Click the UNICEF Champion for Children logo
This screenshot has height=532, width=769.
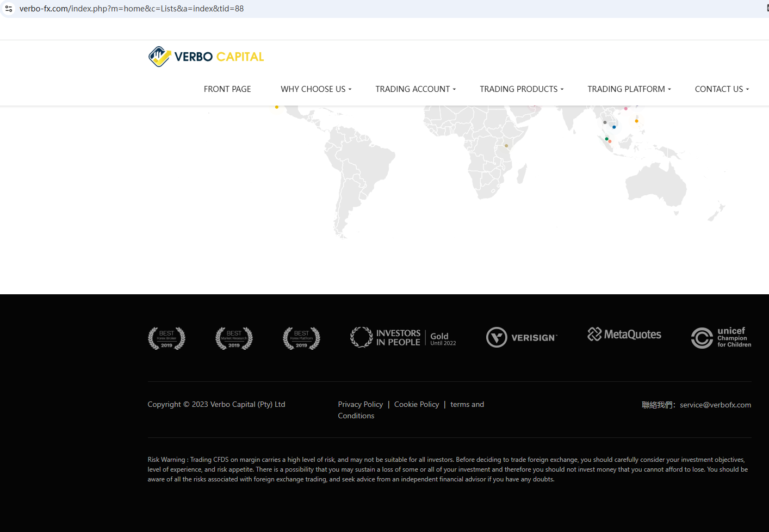(721, 337)
